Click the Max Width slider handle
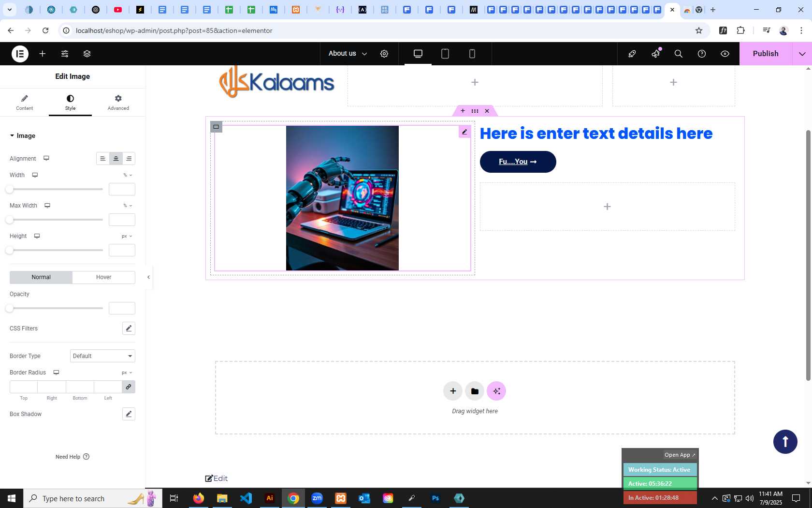The width and height of the screenshot is (812, 508). click(9, 220)
